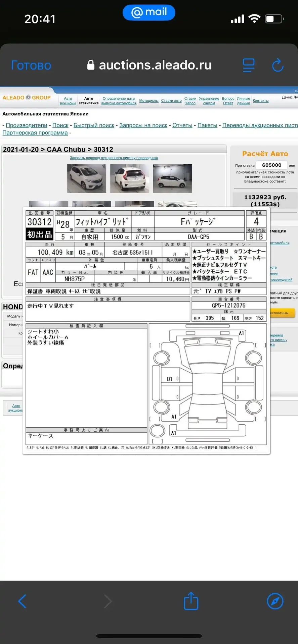Open Управление счетом menu item
This screenshot has width=298, height=644.
pyautogui.click(x=209, y=101)
